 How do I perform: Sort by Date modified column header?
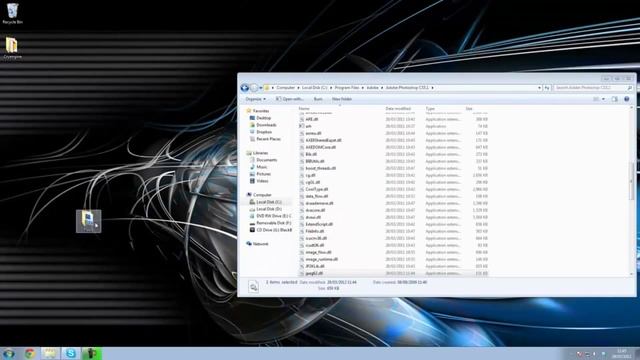398,109
